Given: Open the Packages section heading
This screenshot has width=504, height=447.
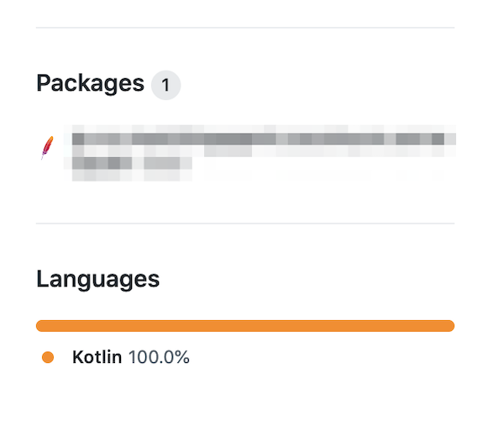Looking at the screenshot, I should tap(91, 83).
